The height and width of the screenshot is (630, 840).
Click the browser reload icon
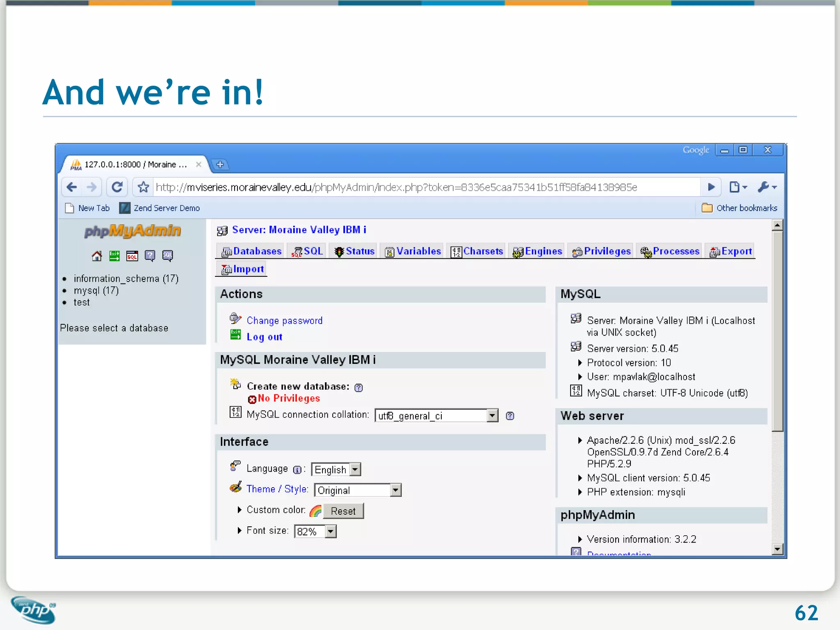point(117,187)
